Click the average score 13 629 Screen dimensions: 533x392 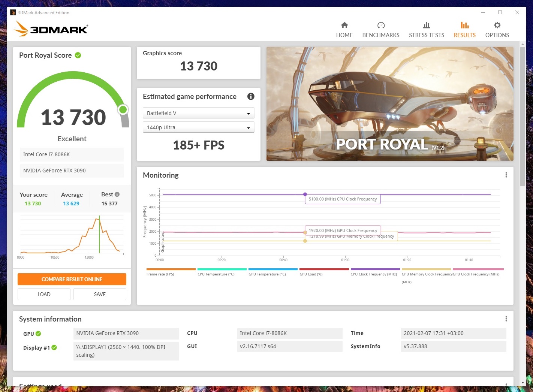pyautogui.click(x=71, y=203)
